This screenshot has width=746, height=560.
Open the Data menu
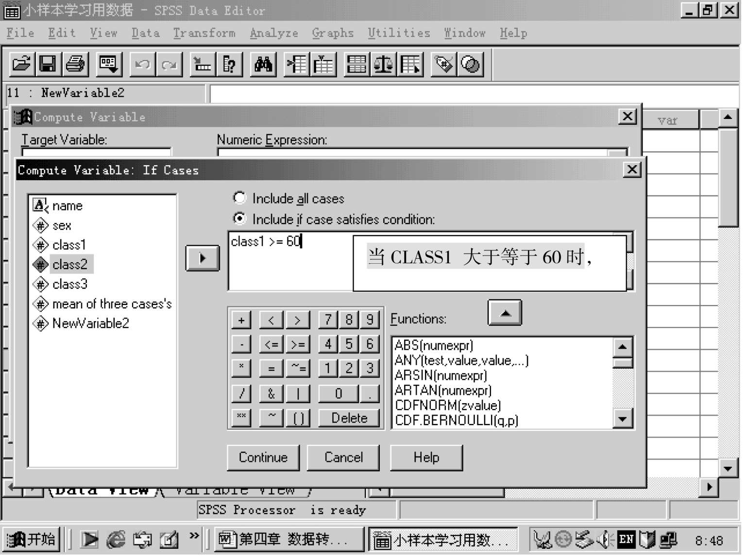pos(145,33)
